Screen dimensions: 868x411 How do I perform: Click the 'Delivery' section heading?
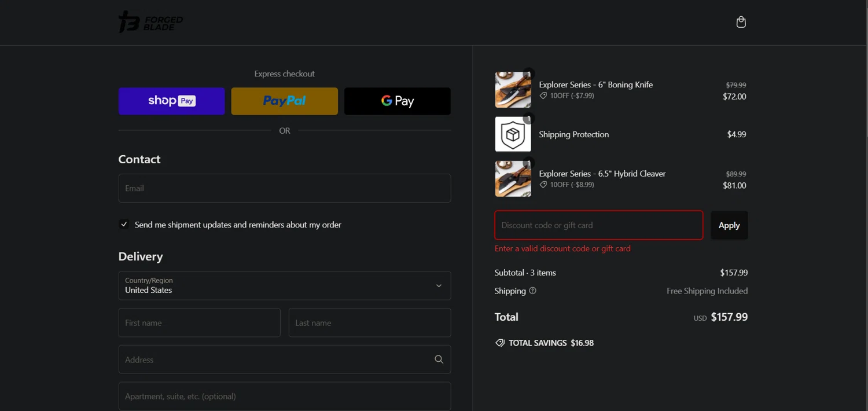pyautogui.click(x=141, y=256)
